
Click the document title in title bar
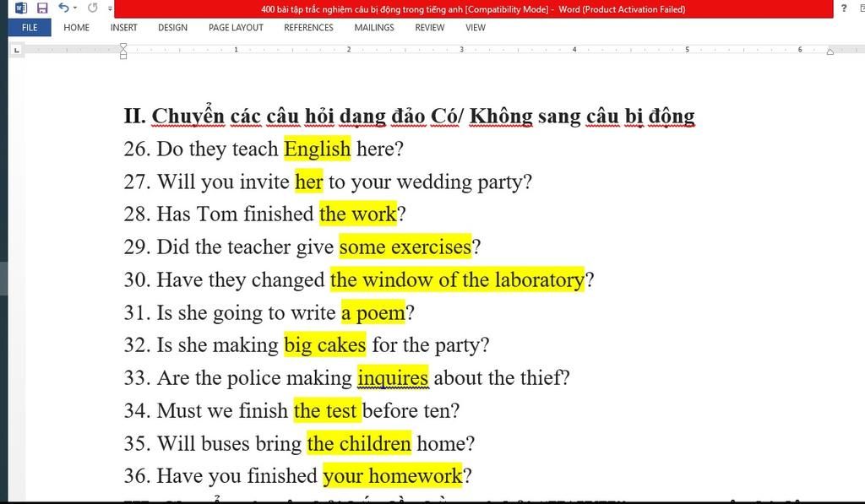[x=473, y=8]
